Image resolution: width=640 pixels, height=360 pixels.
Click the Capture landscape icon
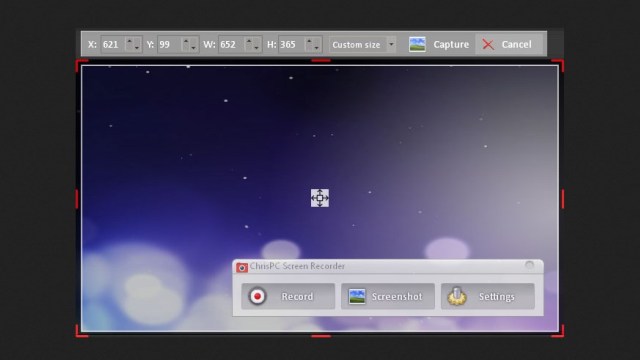(417, 44)
